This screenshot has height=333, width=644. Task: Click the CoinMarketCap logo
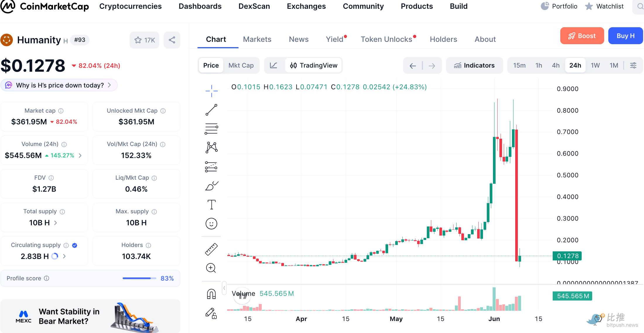pos(44,6)
